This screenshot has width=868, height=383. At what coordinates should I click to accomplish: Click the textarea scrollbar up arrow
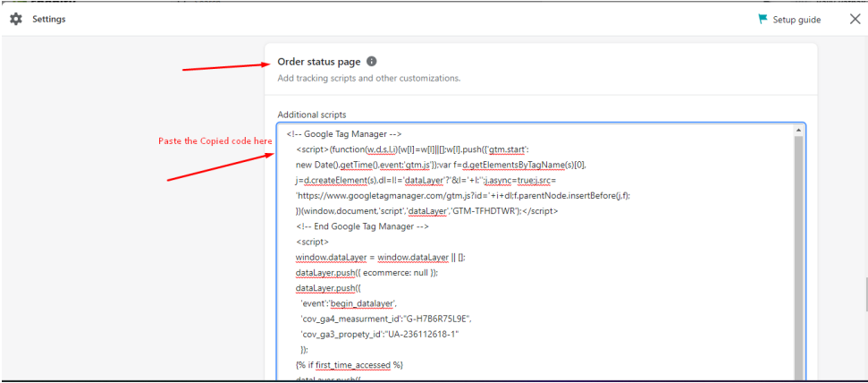tap(798, 131)
